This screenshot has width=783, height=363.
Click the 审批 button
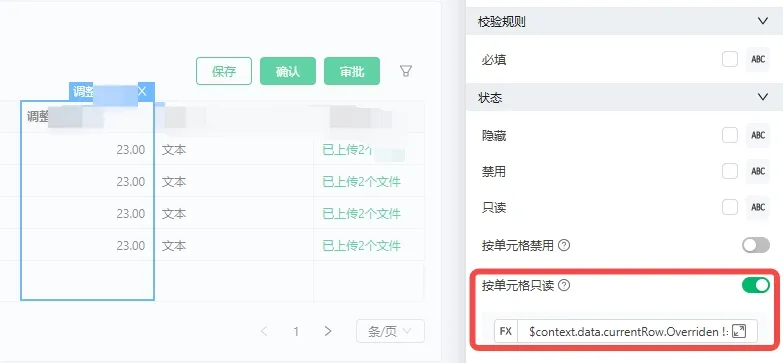[352, 71]
